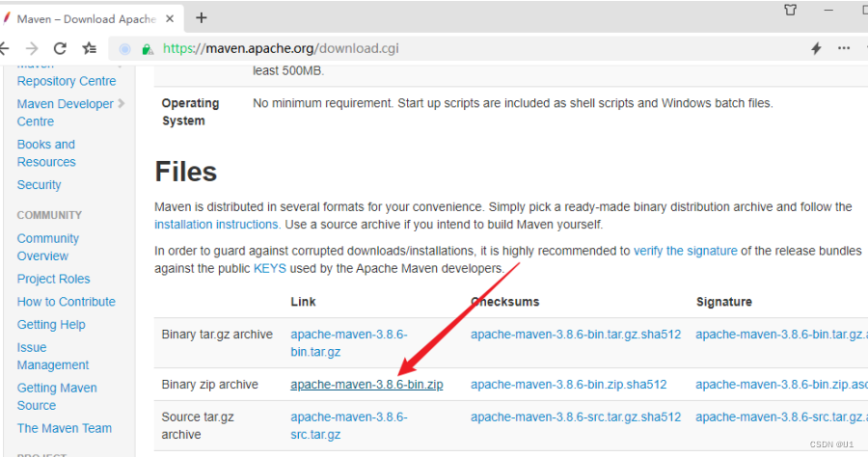The width and height of the screenshot is (868, 457).
Task: Open the Security sidebar link
Action: pos(39,185)
